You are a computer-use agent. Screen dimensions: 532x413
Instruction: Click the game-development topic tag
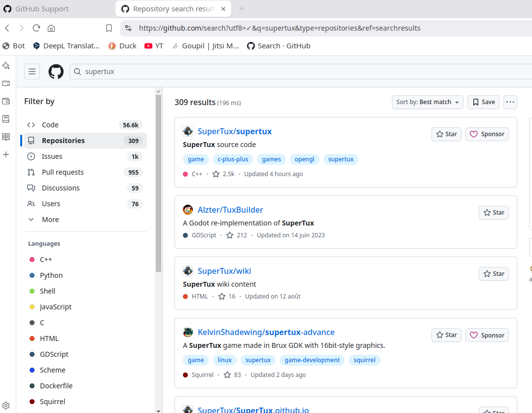312,360
